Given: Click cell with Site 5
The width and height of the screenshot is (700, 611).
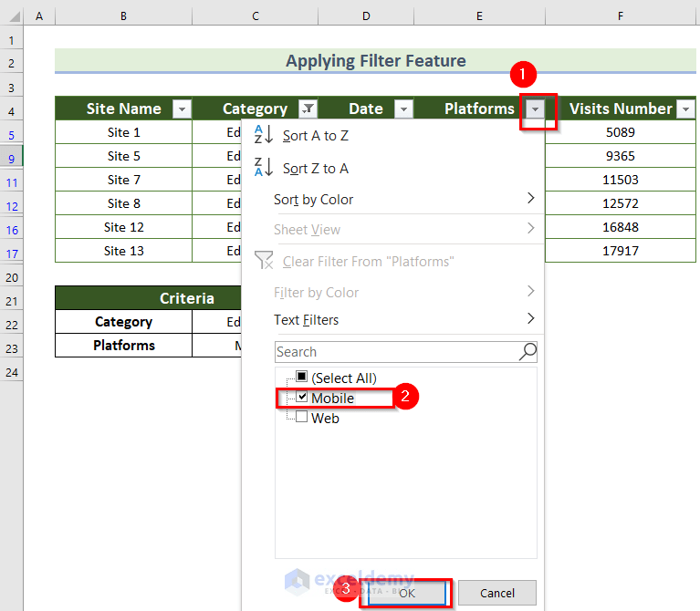Looking at the screenshot, I should pos(123,156).
